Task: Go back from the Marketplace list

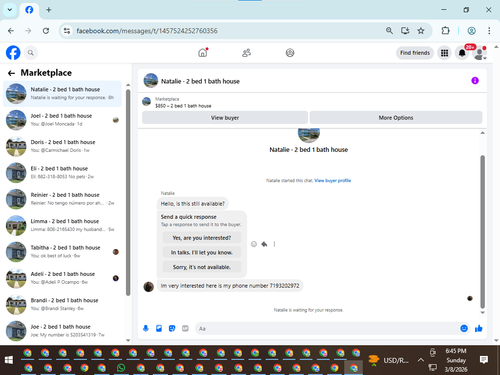Action: (x=11, y=73)
